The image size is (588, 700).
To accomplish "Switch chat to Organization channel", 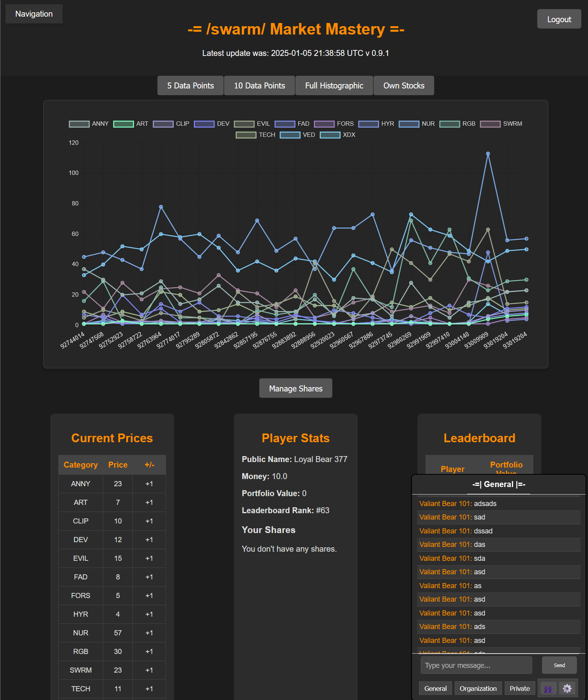I will click(478, 688).
